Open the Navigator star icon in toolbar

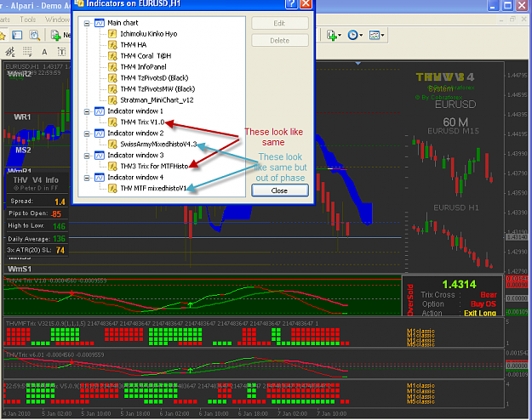point(2,35)
